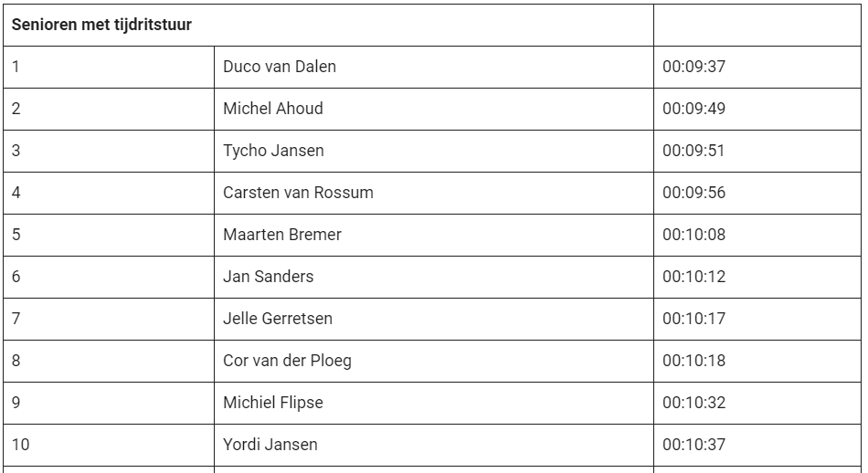Screen dimensions: 868x473
Task: Select the last time 00:10:37
Action: [693, 445]
